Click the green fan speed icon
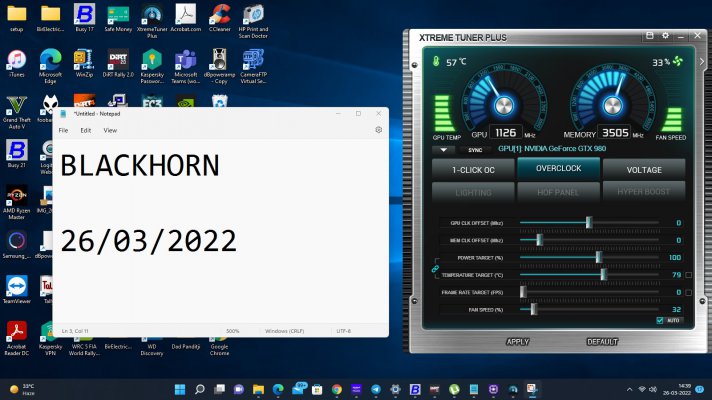712x400 pixels. (x=678, y=61)
